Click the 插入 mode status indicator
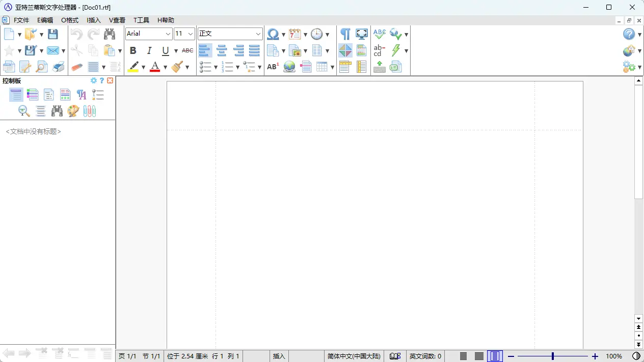Screen dimensions: 644x362 (x=279, y=356)
